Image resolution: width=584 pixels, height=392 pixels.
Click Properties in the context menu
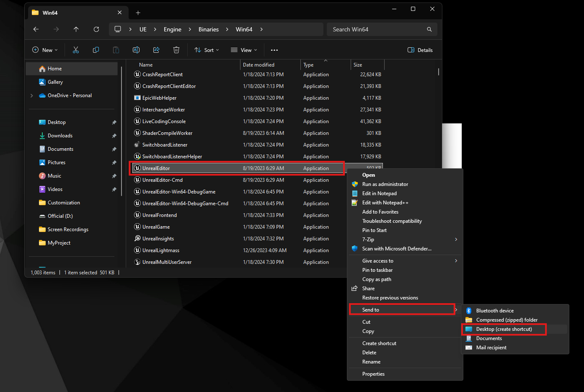pos(373,374)
